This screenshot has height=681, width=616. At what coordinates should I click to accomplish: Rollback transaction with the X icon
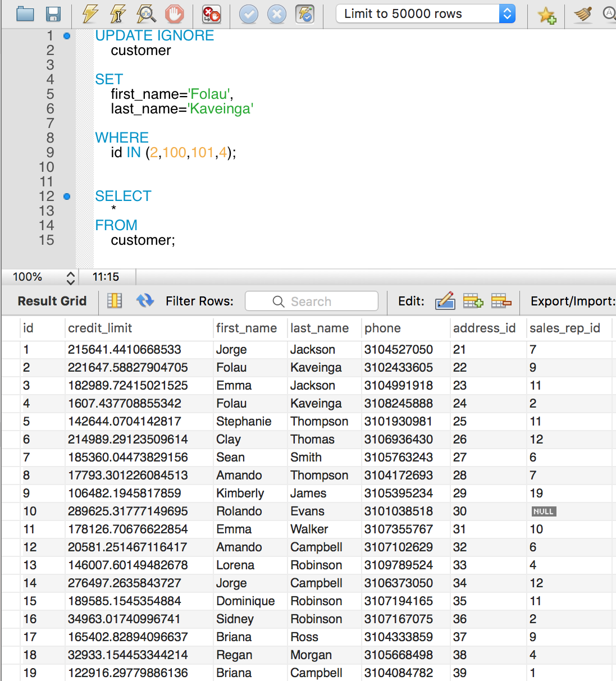(277, 14)
